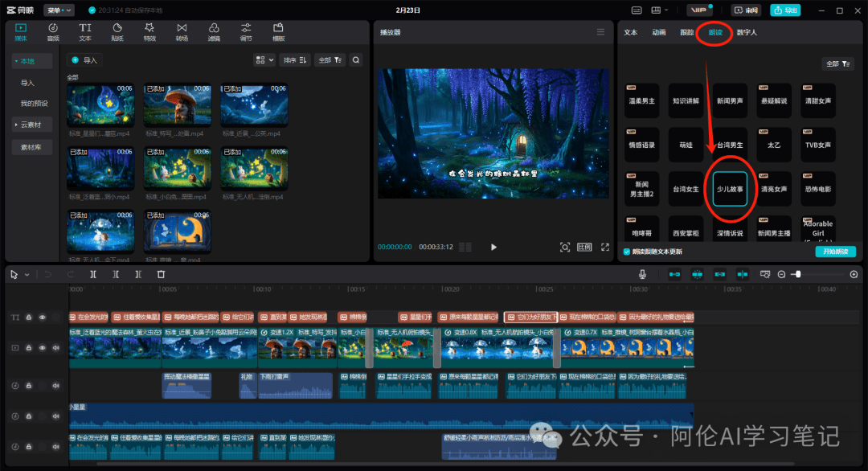The image size is (868, 471).
Task: Click the undo arrow in timeline toolbar
Action: (x=47, y=275)
